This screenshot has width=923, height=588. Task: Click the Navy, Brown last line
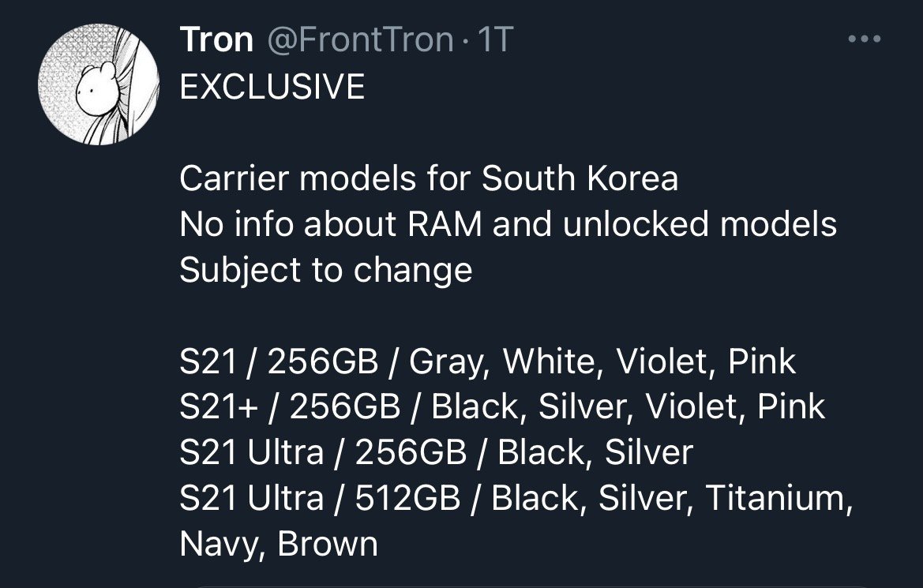tap(279, 544)
